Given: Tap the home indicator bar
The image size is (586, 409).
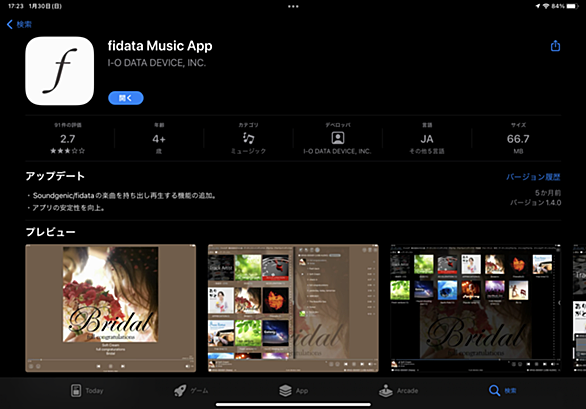Looking at the screenshot, I should (293, 404).
